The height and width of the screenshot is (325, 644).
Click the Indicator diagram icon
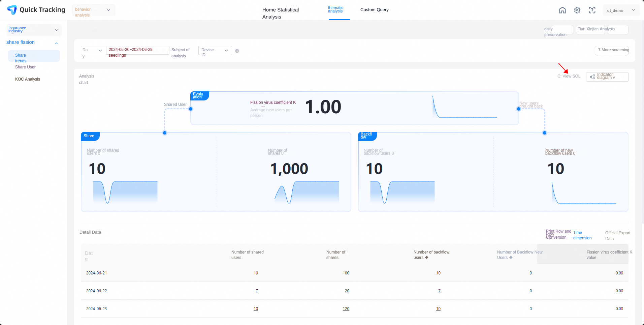(592, 77)
